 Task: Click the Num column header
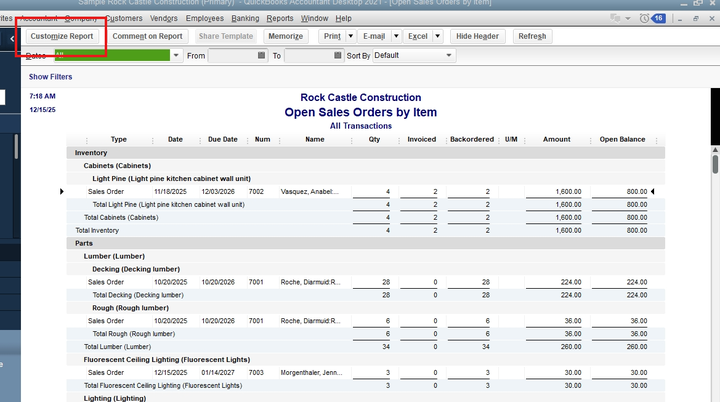[263, 139]
